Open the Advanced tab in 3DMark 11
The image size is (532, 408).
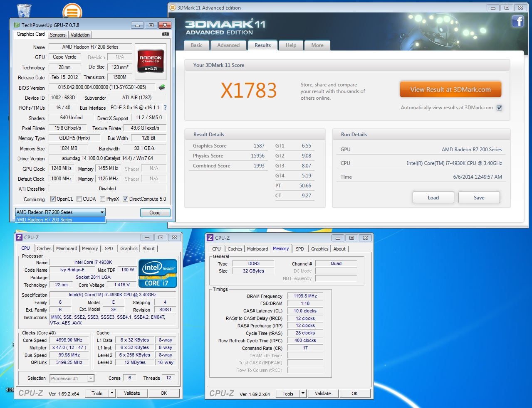point(228,45)
